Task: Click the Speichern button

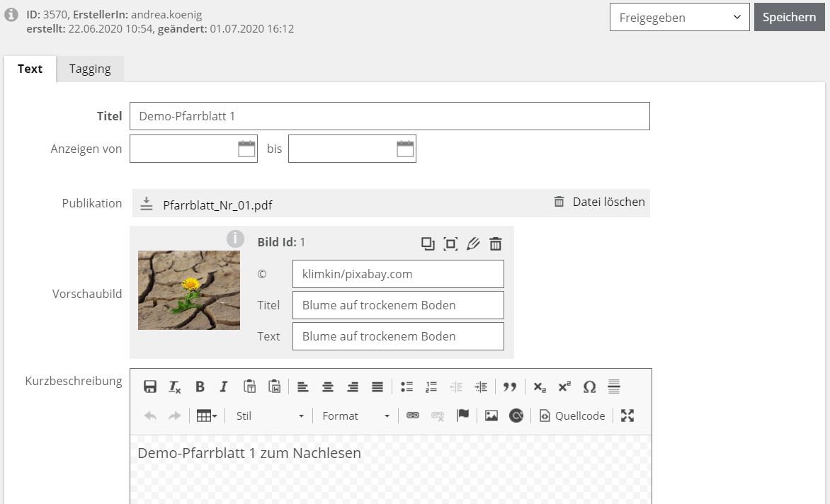Action: pyautogui.click(x=789, y=17)
